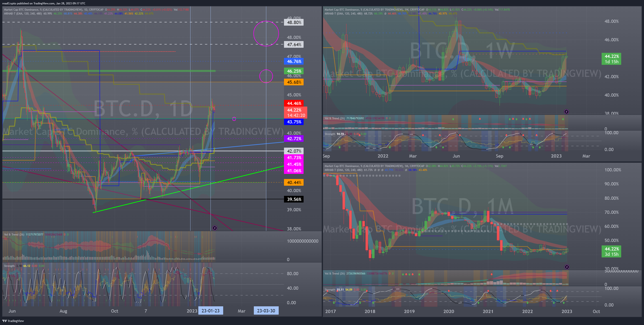Click the Vol & Trend (26) legend in 1M chart
Viewport: 644px width, 325px height.
coord(359,273)
